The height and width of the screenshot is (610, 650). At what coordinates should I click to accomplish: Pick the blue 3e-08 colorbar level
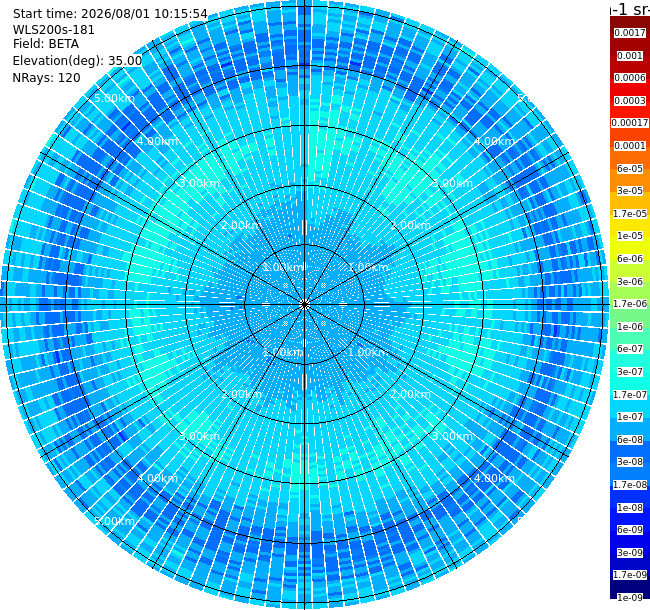tap(630, 462)
